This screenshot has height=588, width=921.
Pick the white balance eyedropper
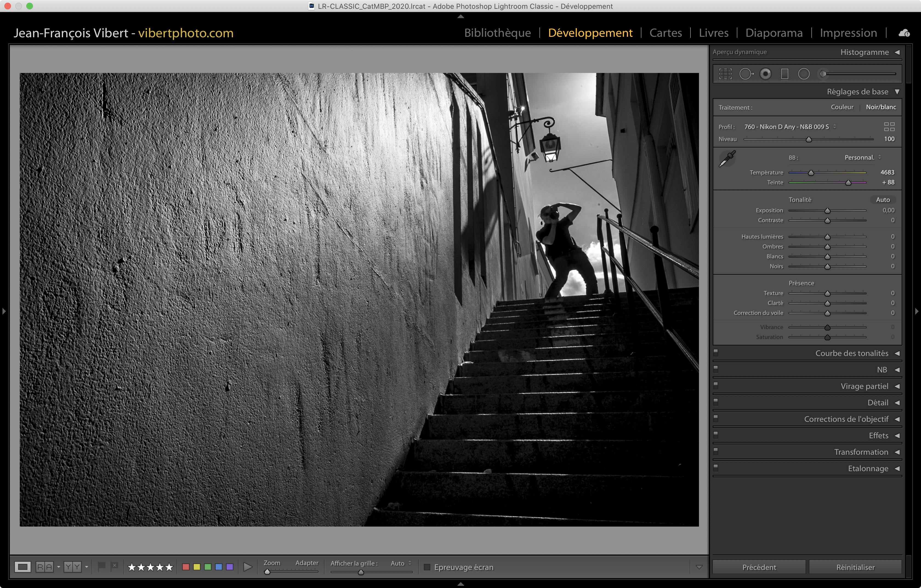point(727,159)
